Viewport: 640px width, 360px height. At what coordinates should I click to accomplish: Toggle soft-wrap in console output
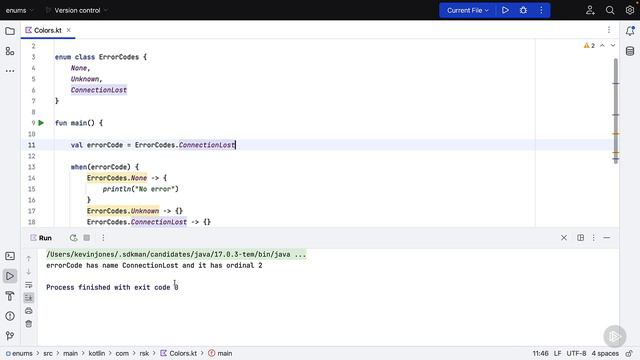[x=29, y=285]
